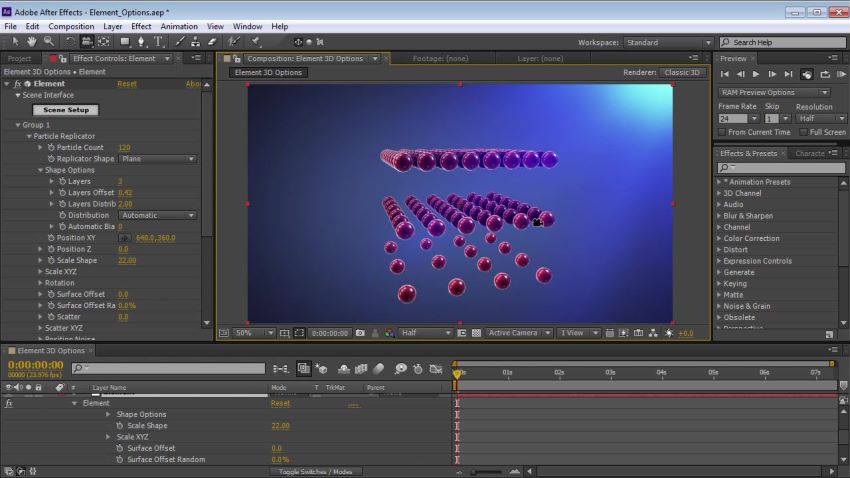Screen dimensions: 850x478
Task: Select the Puppet Pin tool
Action: click(x=255, y=42)
